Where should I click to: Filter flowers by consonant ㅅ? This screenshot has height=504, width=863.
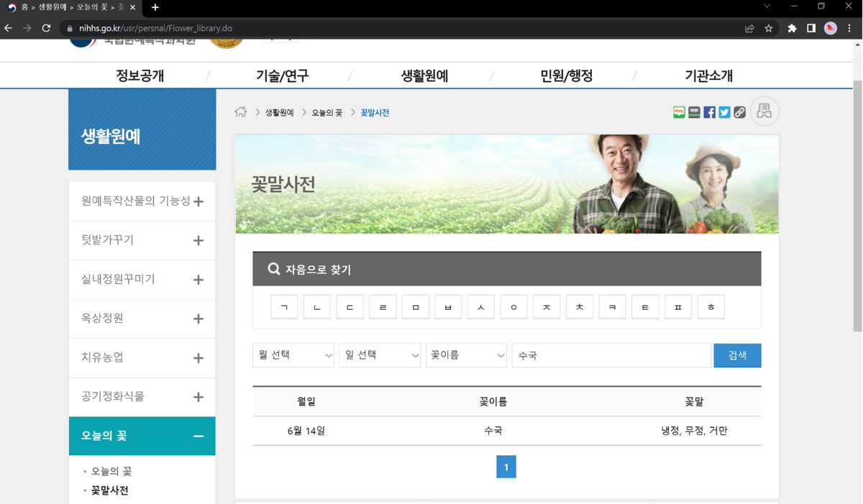pyautogui.click(x=481, y=307)
